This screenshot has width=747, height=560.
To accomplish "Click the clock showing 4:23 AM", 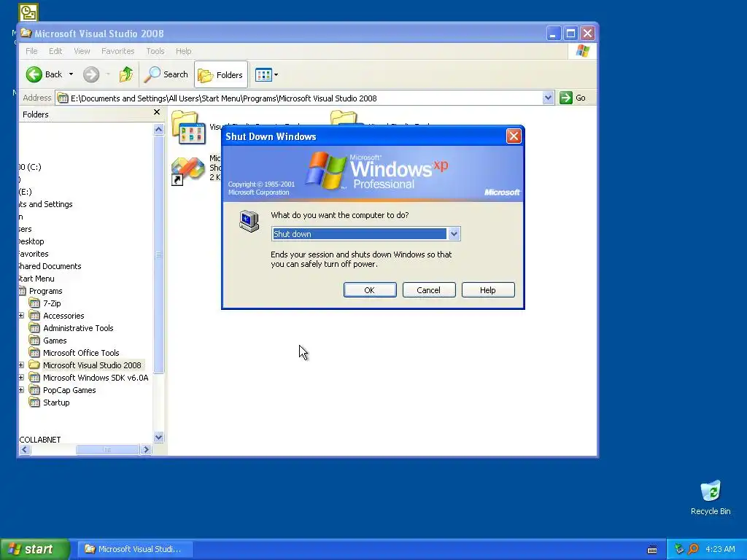I will (x=720, y=549).
